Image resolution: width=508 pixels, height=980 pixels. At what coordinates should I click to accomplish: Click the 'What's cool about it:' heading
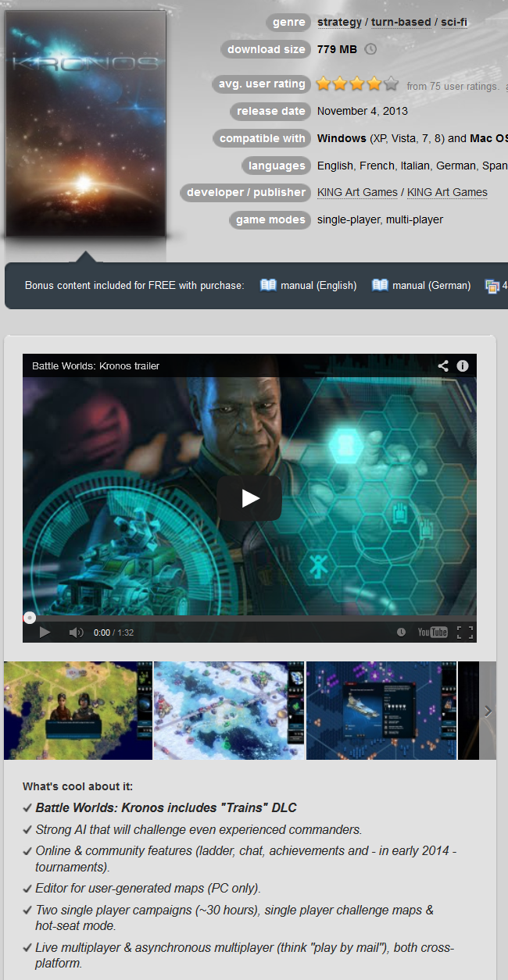pos(78,787)
